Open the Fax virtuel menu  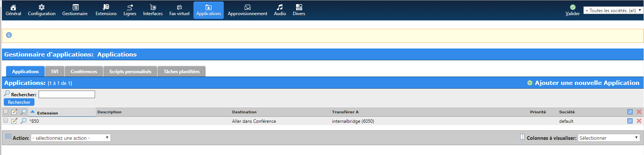[x=179, y=10]
